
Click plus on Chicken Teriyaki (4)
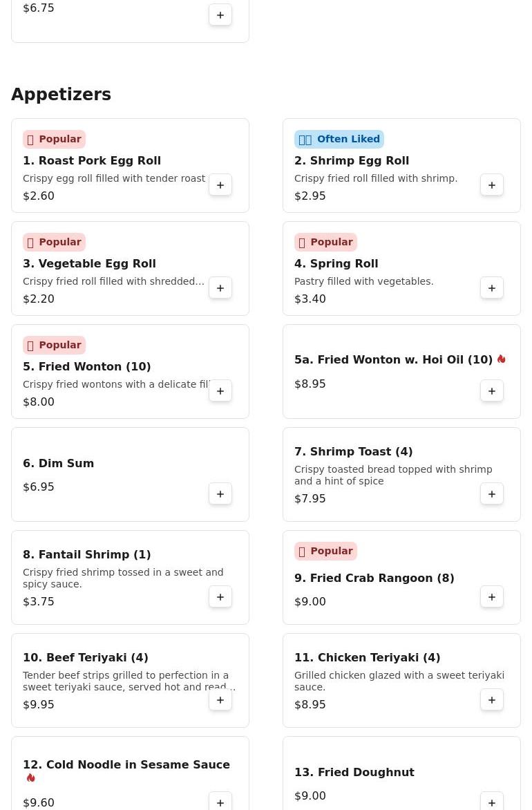(x=492, y=700)
